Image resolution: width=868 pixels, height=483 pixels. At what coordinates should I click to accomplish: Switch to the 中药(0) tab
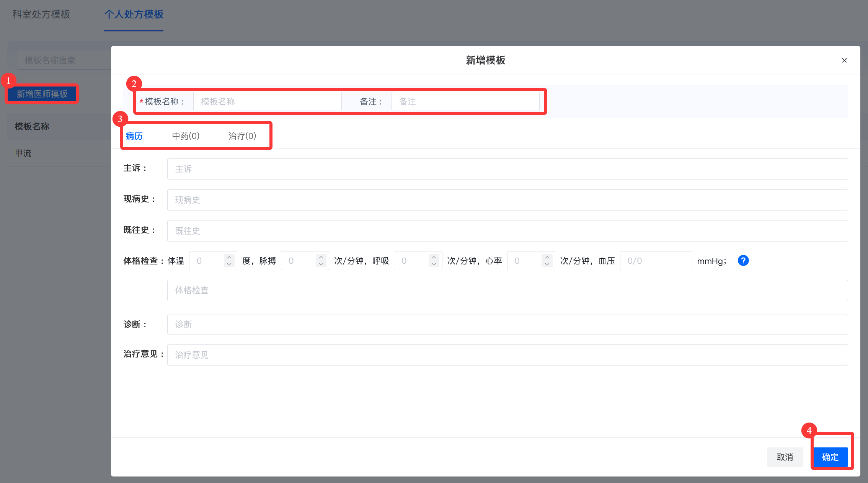point(186,136)
